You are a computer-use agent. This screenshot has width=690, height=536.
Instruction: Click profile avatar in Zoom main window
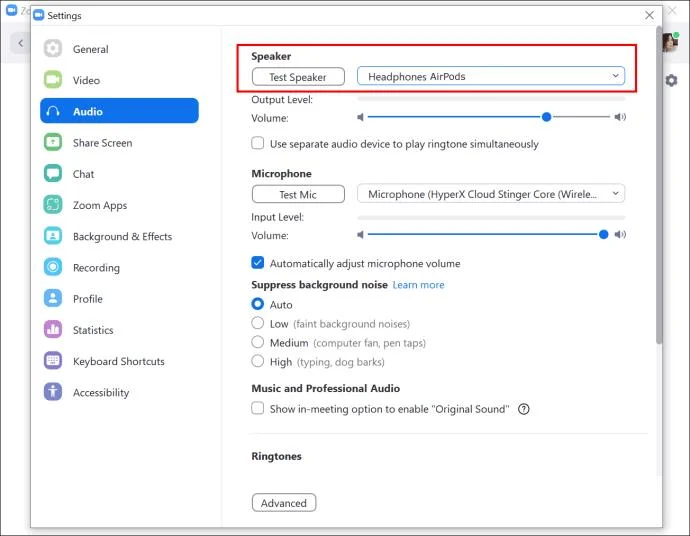tap(670, 42)
